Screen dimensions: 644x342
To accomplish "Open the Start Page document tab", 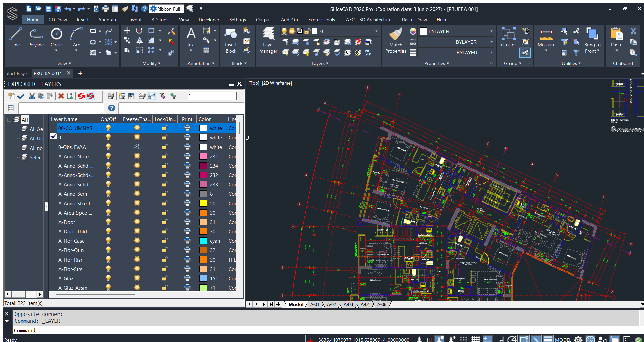I will (x=16, y=73).
